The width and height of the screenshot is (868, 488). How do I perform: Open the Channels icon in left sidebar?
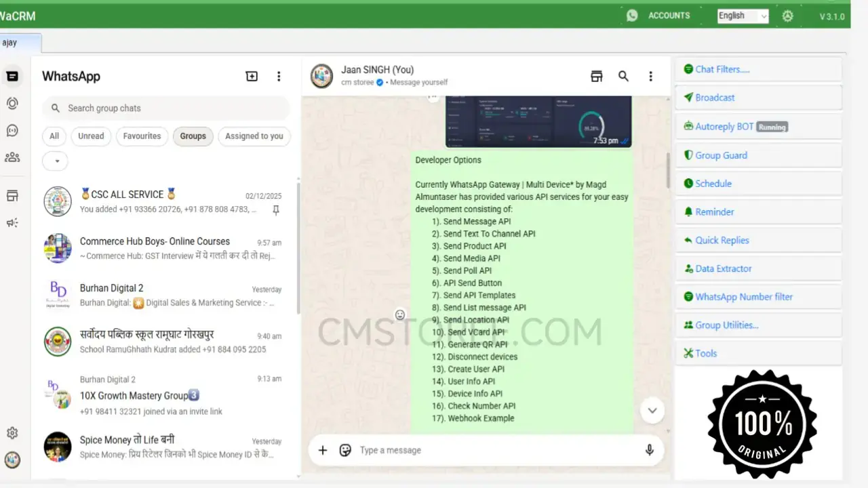click(x=12, y=130)
